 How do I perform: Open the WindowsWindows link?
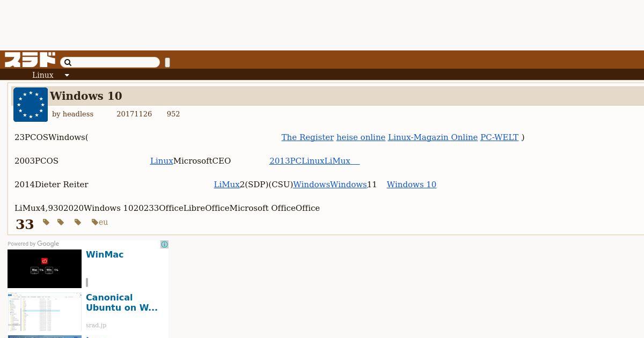coord(330,185)
